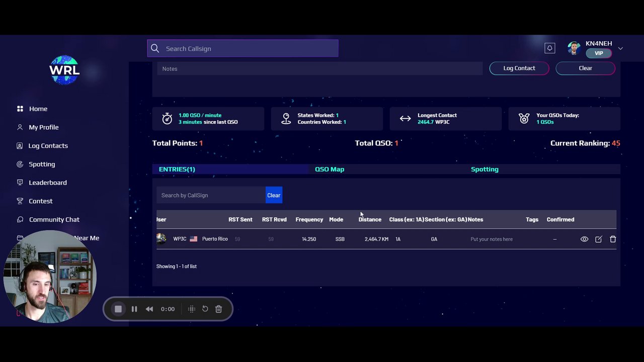
Task: Click 'Put your notes here' field
Action: point(492,239)
